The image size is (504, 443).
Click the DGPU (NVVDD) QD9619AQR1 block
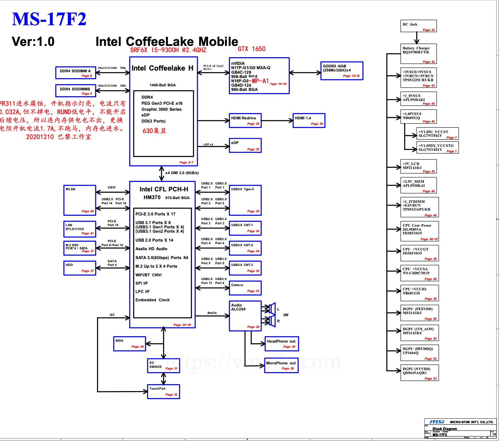pyautogui.click(x=420, y=373)
